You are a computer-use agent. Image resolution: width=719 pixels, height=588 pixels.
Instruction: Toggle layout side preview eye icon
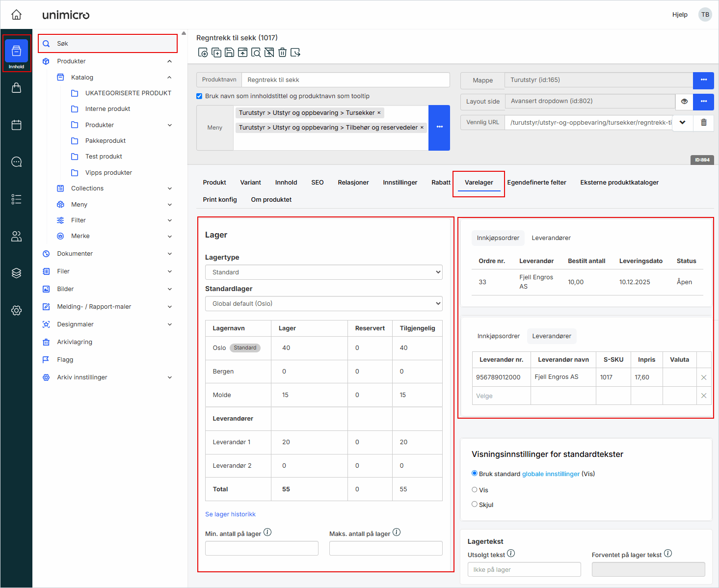[x=684, y=102]
